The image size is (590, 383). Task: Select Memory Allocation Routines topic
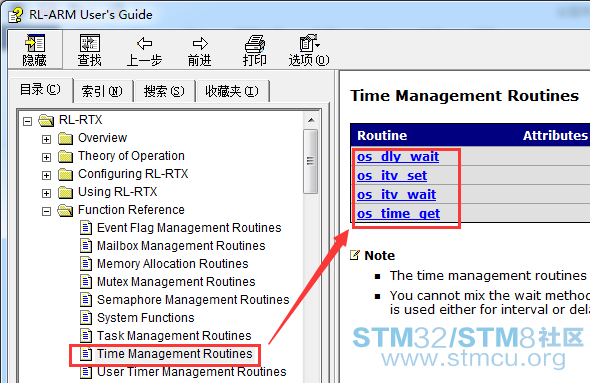pyautogui.click(x=173, y=264)
